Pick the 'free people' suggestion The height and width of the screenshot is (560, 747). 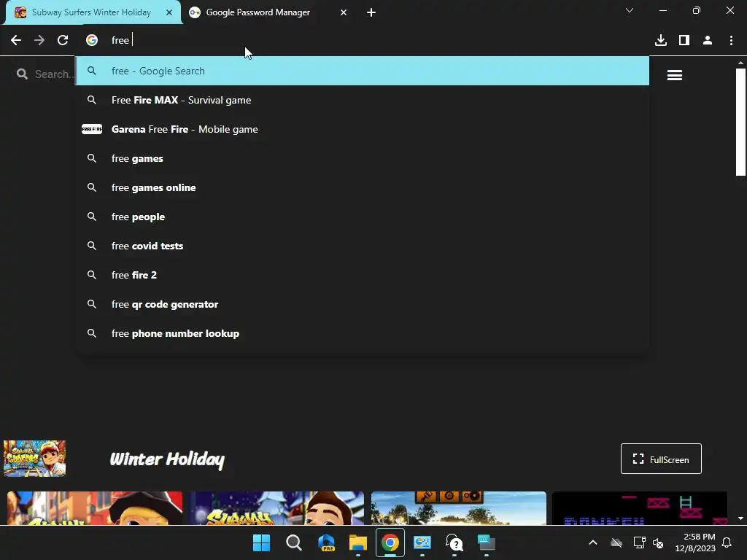(x=362, y=217)
